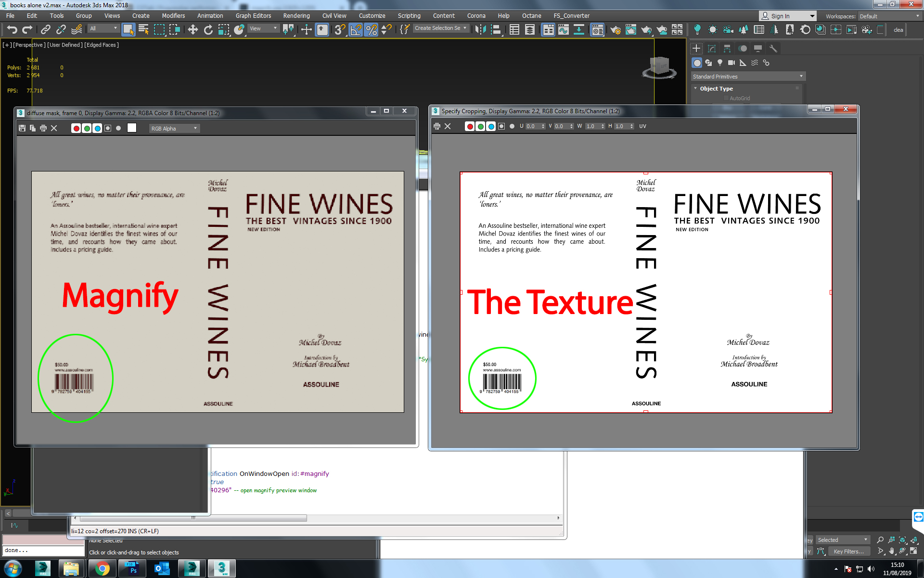The image size is (924, 578).
Task: Click the U value field in Specify Cropping
Action: click(533, 126)
